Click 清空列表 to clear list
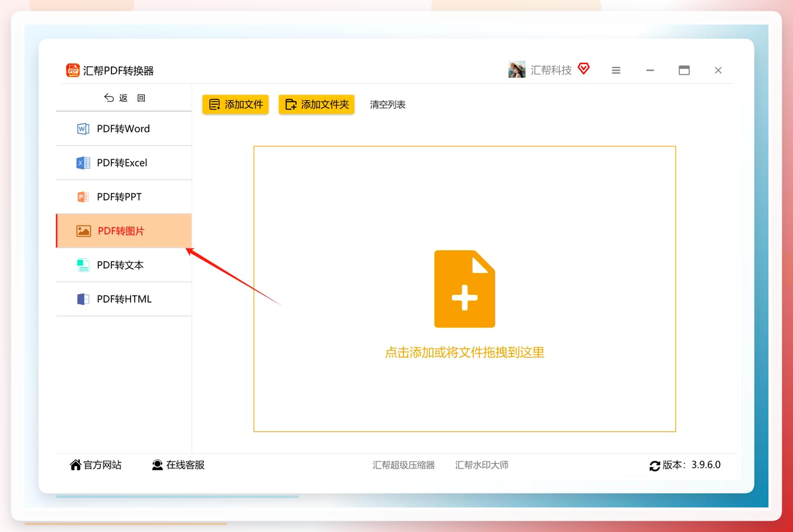The height and width of the screenshot is (532, 793). (388, 105)
